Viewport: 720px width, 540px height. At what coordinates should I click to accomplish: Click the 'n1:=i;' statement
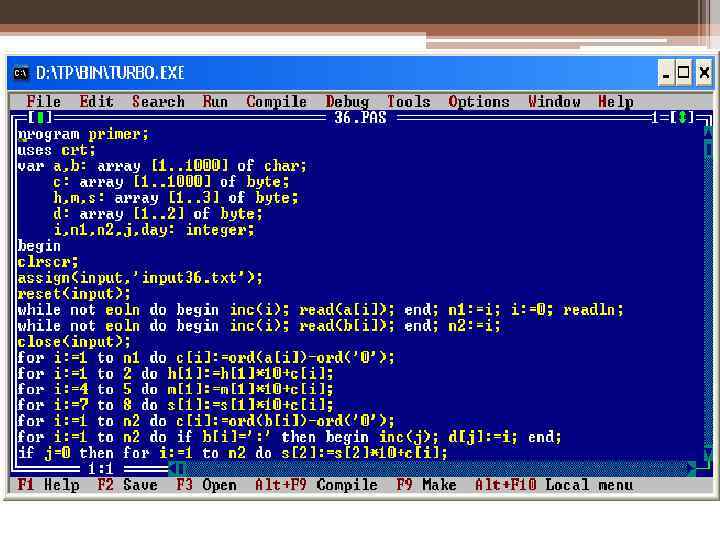coord(475,309)
